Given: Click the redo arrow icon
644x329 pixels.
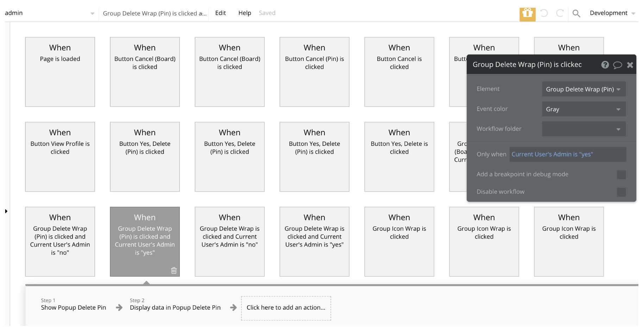Looking at the screenshot, I should [x=560, y=13].
